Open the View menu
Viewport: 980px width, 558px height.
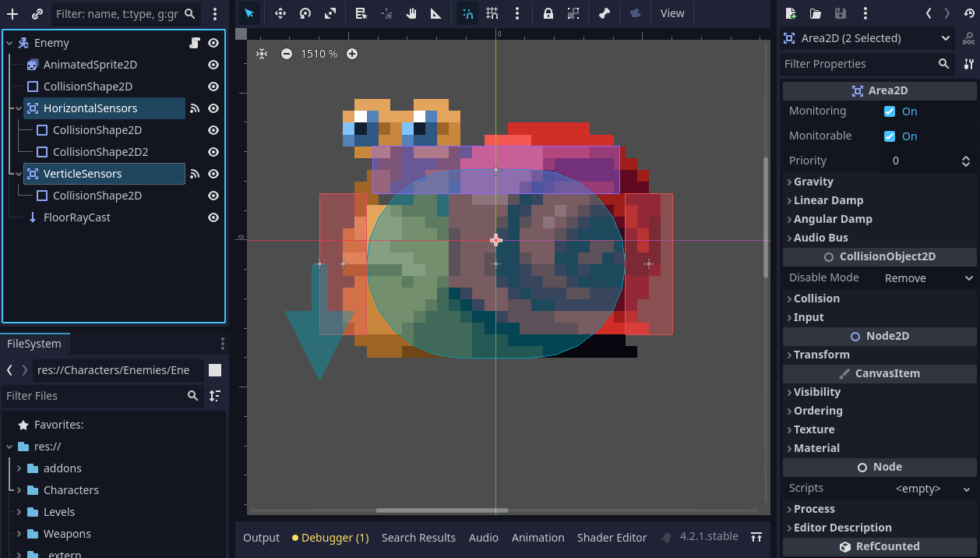click(672, 13)
